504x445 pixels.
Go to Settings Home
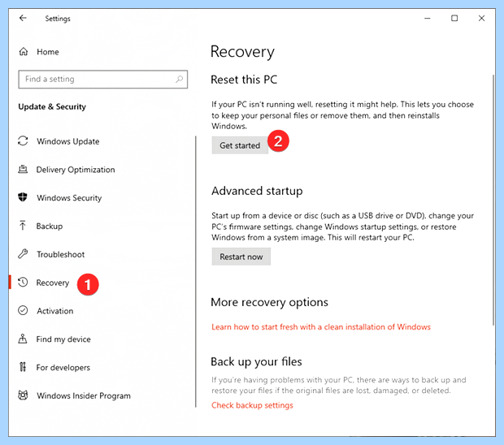pos(48,52)
